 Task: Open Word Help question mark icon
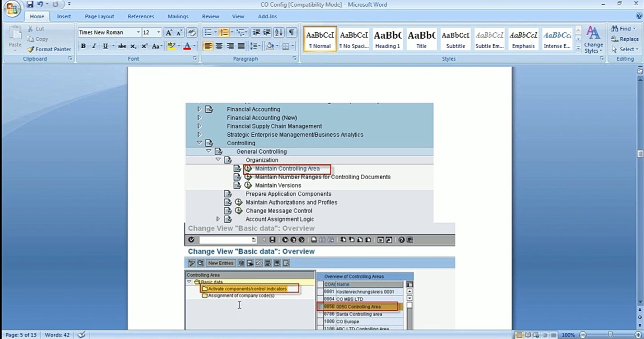[639, 16]
